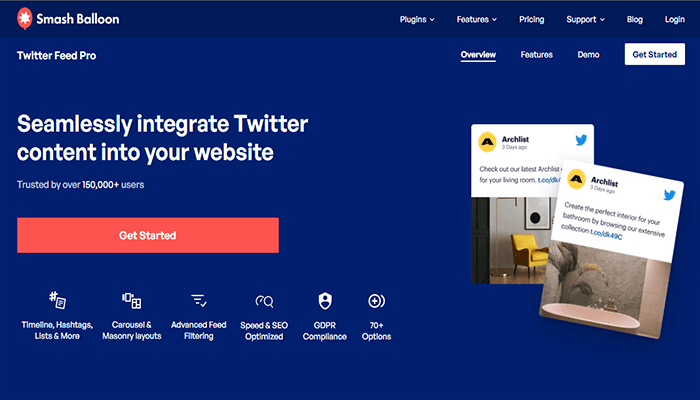The image size is (700, 400).
Task: Click the Speed & SEO Optimized icon
Action: (x=264, y=301)
